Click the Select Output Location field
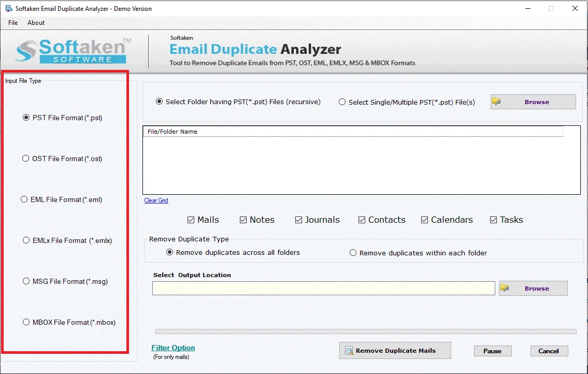This screenshot has width=588, height=374. tap(324, 288)
